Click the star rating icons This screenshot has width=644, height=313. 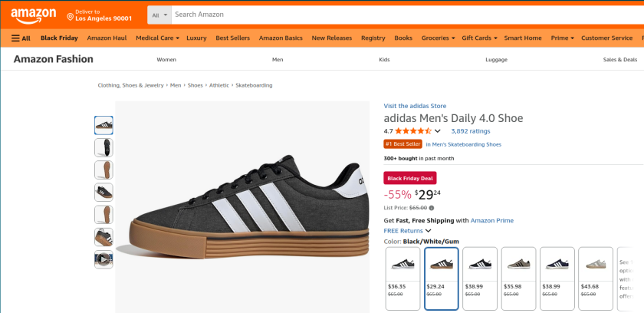tap(413, 131)
